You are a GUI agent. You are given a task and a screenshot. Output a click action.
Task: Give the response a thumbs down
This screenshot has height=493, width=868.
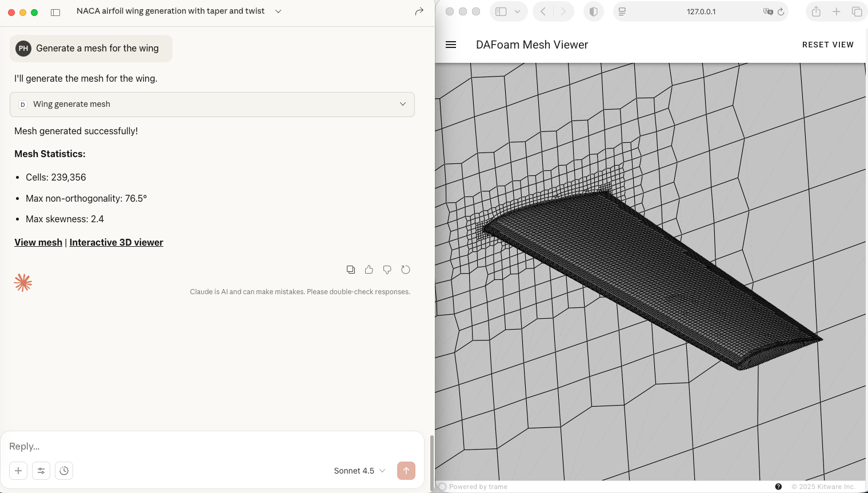(387, 270)
